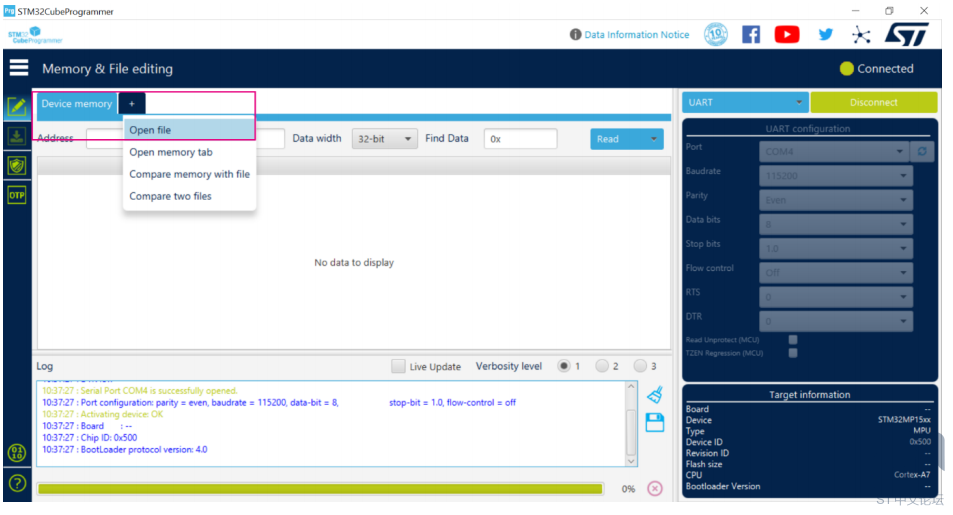953x515 pixels.
Task: Open the Erasing & Programming download icon
Action: click(17, 136)
